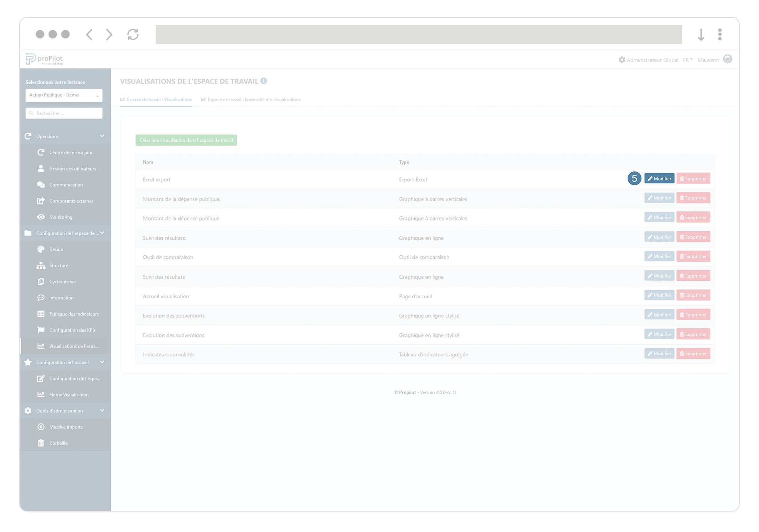The height and width of the screenshot is (532, 759).
Task: Open Massive Imports tool
Action: 65,427
